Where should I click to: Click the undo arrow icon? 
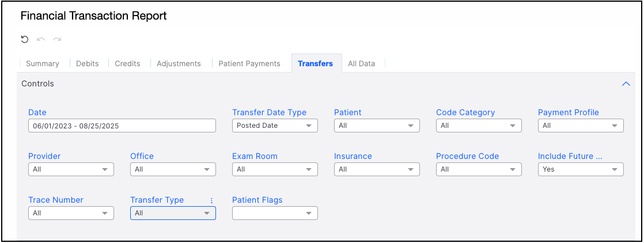tap(41, 39)
